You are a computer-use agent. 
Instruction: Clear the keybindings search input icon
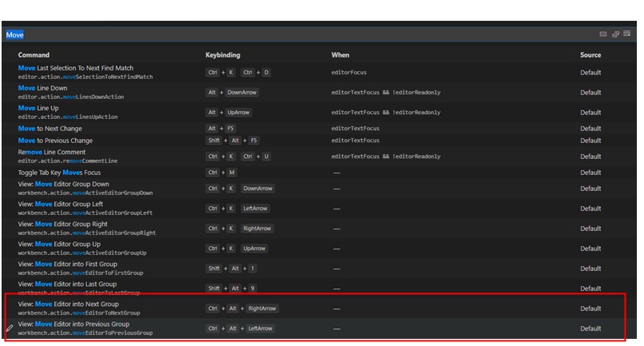coord(627,34)
